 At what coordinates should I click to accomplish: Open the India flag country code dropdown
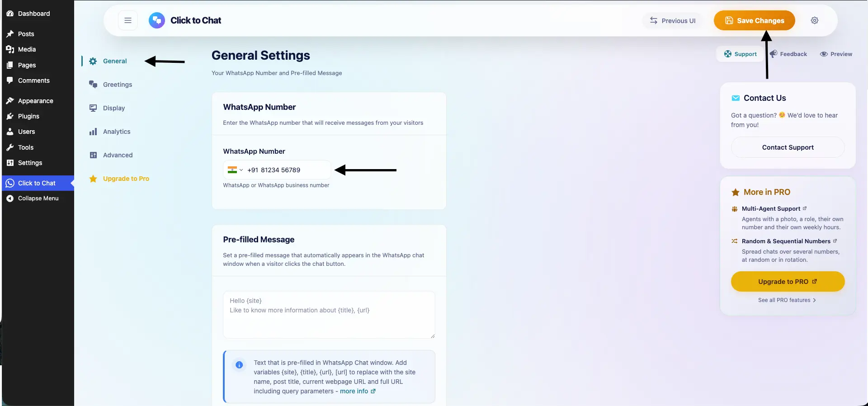(235, 170)
